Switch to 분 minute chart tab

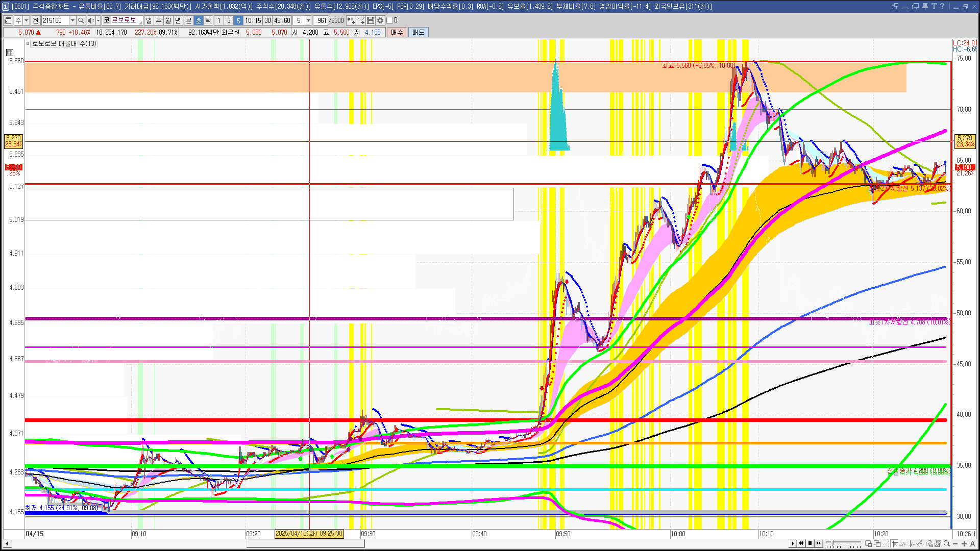[188, 20]
